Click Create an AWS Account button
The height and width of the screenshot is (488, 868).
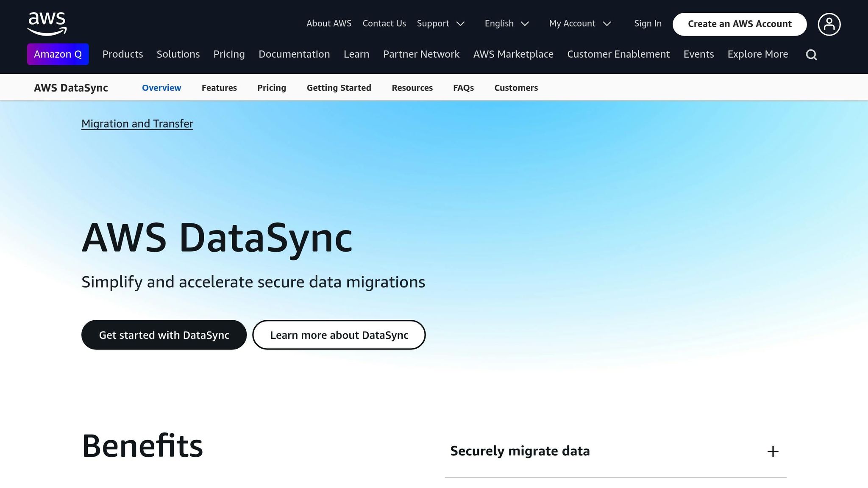[740, 24]
